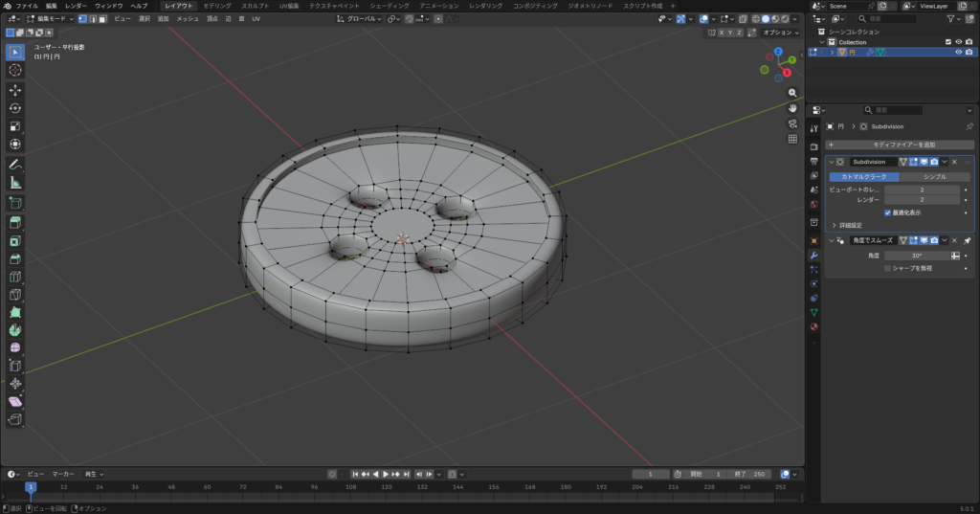Image resolution: width=980 pixels, height=514 pixels.
Task: Switch to orthographic grid view icon
Action: click(x=792, y=139)
